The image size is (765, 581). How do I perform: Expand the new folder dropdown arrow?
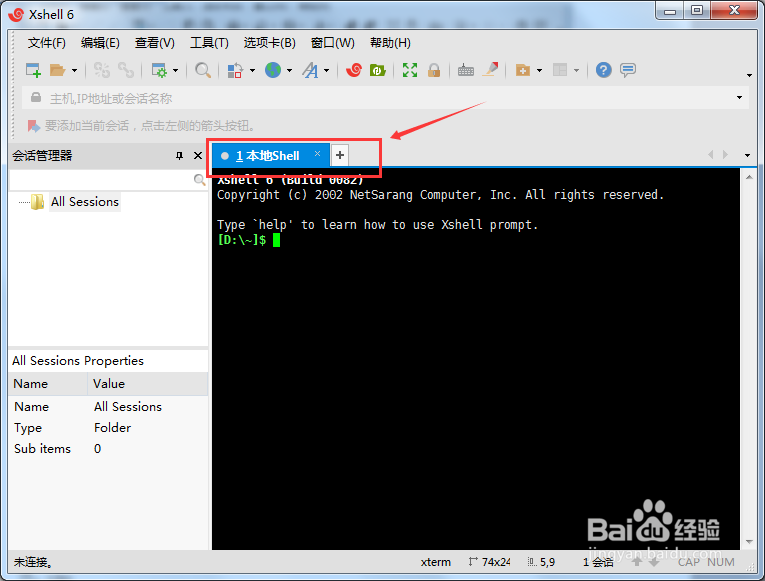[539, 71]
